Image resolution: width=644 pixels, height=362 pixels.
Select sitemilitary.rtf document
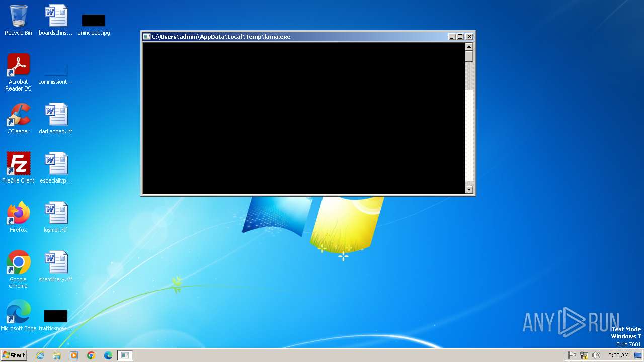(56, 266)
